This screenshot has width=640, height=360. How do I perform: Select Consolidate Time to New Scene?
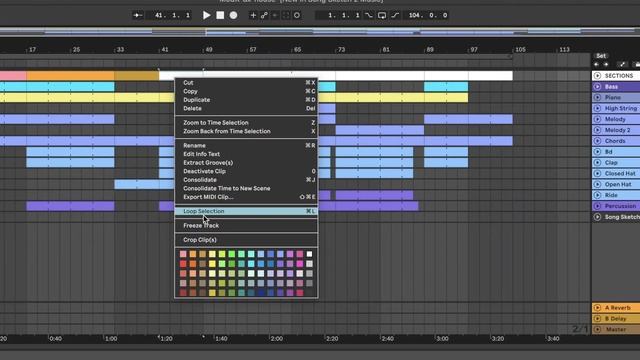246,188
